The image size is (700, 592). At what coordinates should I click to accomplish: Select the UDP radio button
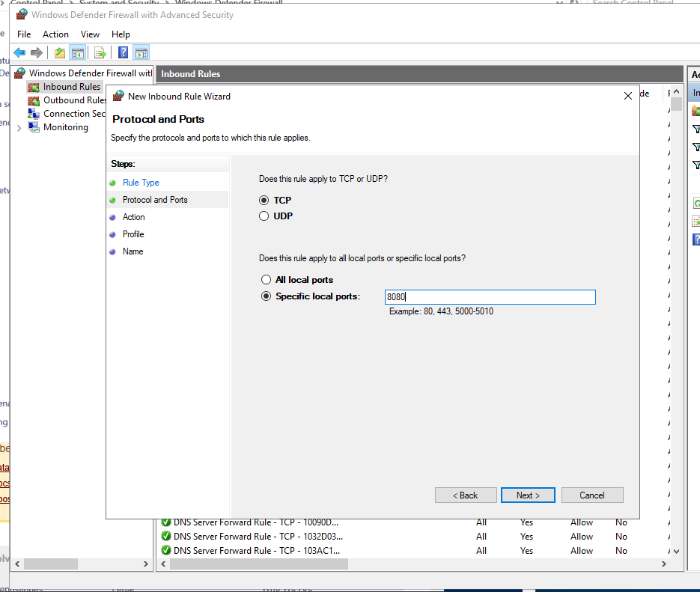point(264,216)
